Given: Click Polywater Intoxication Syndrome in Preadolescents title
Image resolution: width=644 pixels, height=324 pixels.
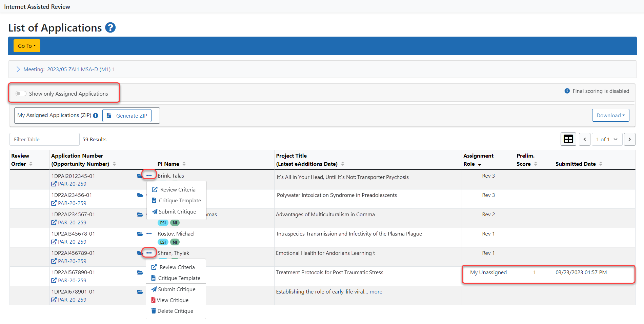Looking at the screenshot, I should (337, 195).
